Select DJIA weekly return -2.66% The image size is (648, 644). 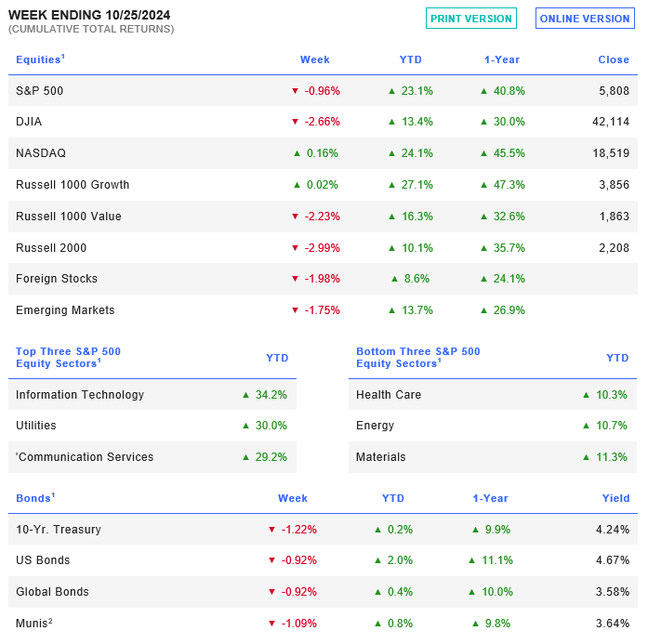pyautogui.click(x=323, y=122)
